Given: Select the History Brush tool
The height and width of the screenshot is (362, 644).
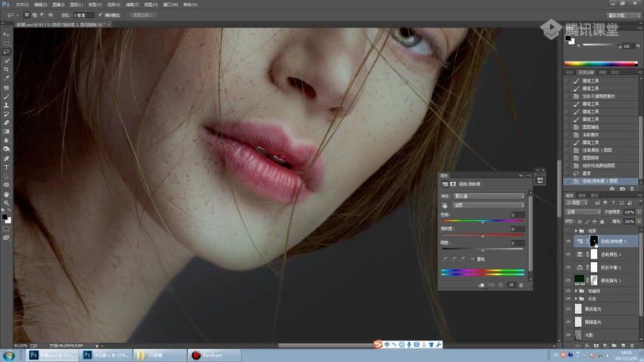Looking at the screenshot, I should [x=6, y=114].
